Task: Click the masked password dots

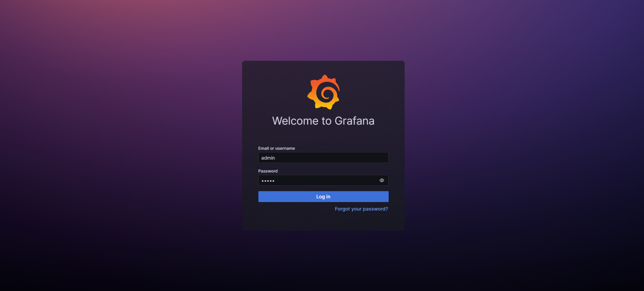Action: pos(268,181)
